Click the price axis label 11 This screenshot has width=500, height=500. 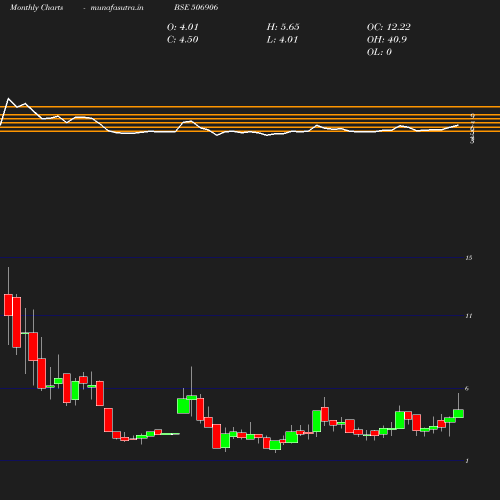coord(469,316)
